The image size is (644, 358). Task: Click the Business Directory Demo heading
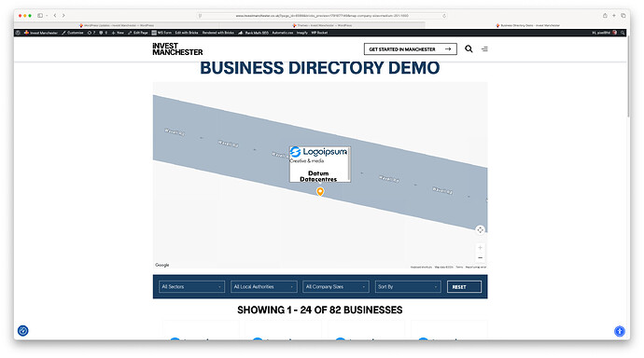320,68
